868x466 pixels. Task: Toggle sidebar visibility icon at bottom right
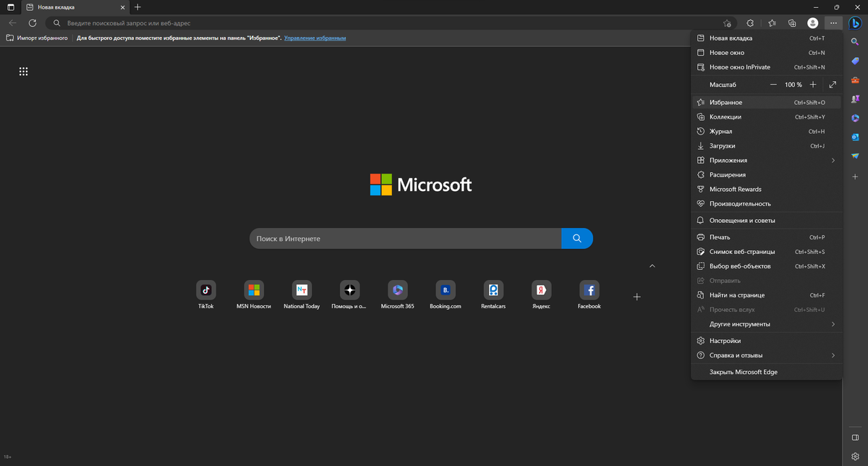click(x=854, y=438)
